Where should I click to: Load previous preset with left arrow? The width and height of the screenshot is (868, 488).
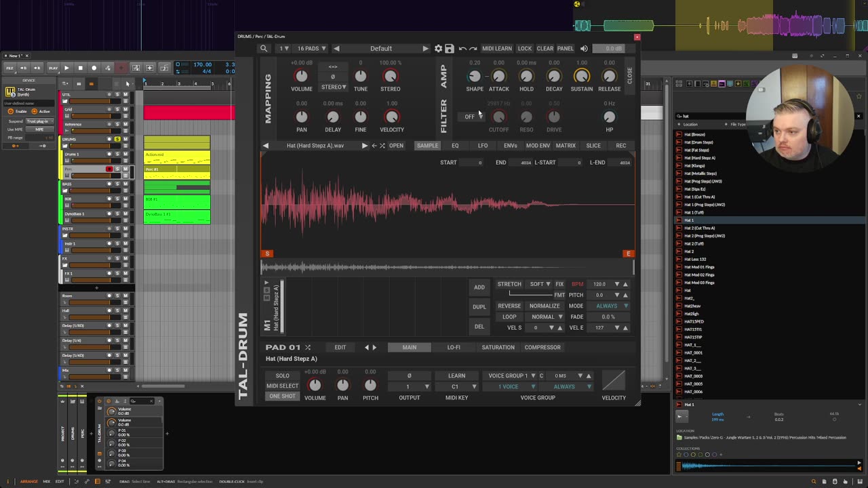[336, 49]
